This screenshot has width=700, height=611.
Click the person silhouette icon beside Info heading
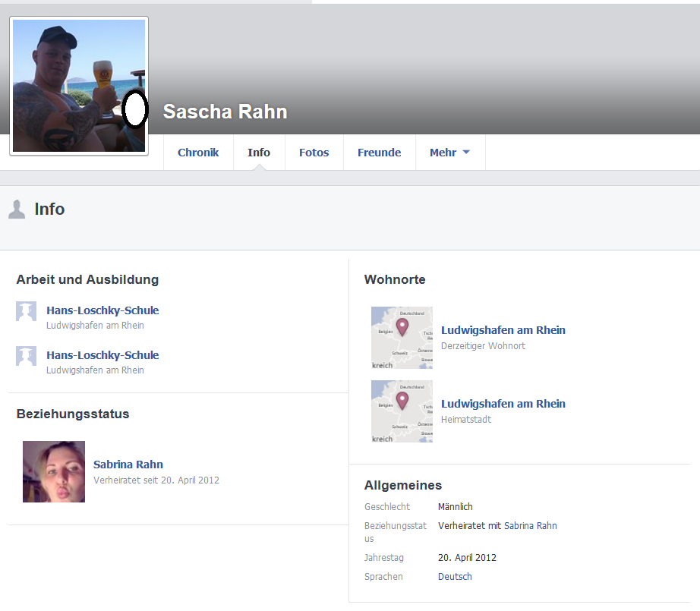tap(17, 209)
